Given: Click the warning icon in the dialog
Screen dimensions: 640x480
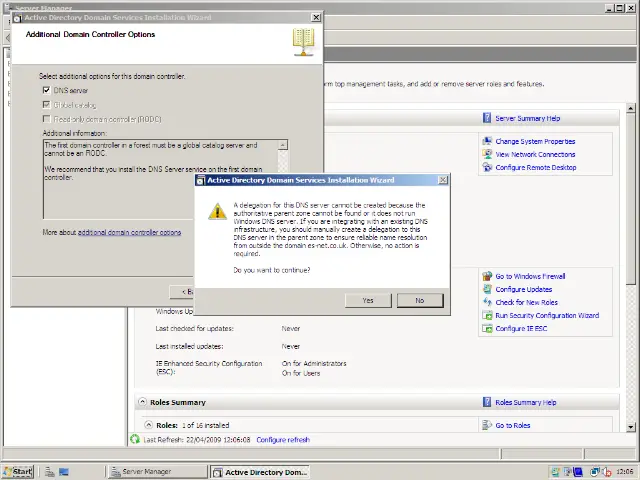Looking at the screenshot, I should [x=217, y=211].
